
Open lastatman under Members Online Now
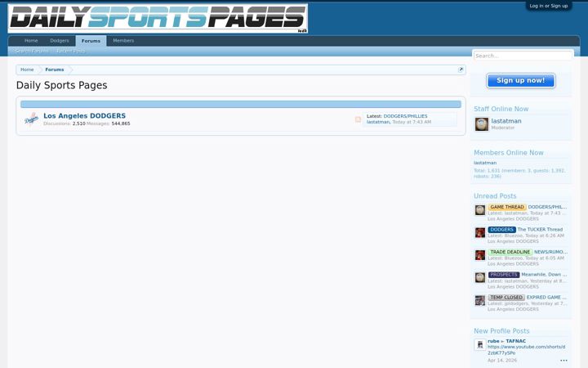(x=485, y=163)
